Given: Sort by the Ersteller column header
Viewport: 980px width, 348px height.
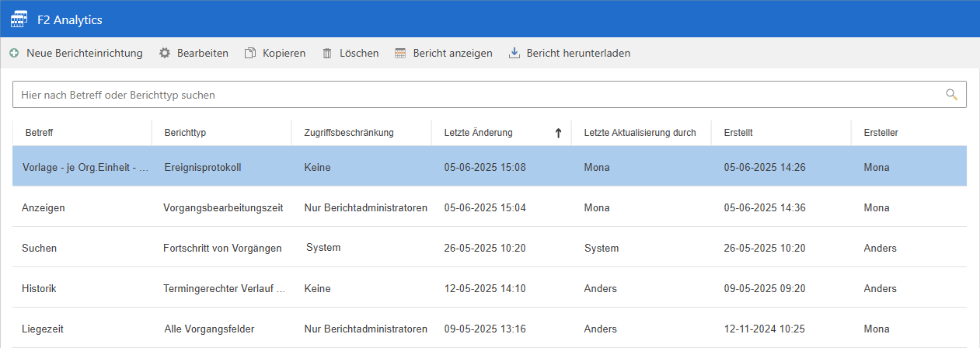Looking at the screenshot, I should click(881, 133).
